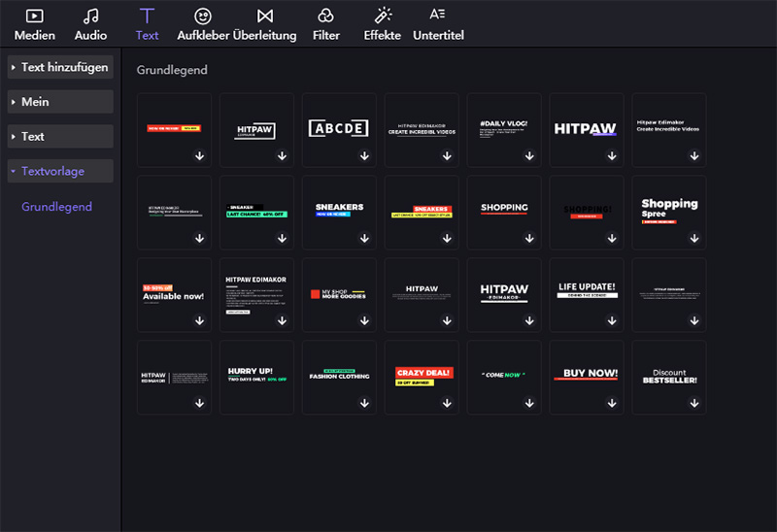777x532 pixels.
Task: Open the Aufkleber stickers tab
Action: pos(203,24)
